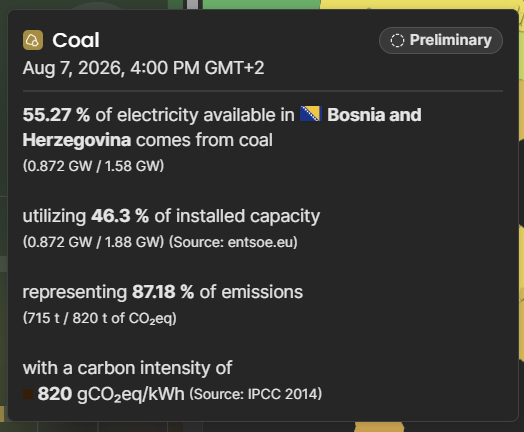Click the 820 gCO₂eq/kWh intensity value
This screenshot has width=524, height=432.
(x=111, y=394)
